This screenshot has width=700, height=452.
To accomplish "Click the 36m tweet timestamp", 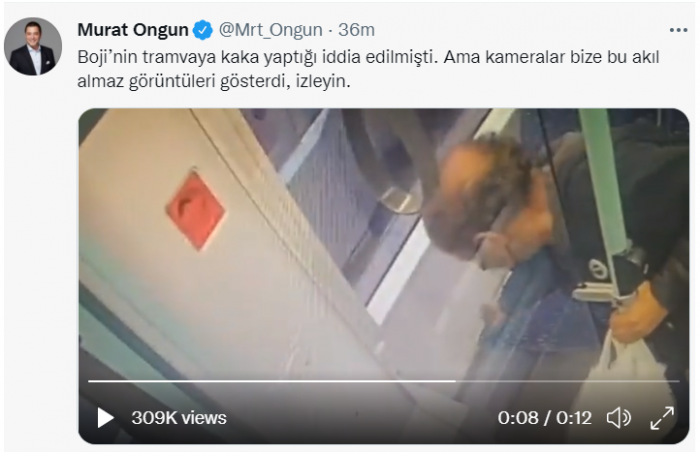I will click(x=356, y=30).
